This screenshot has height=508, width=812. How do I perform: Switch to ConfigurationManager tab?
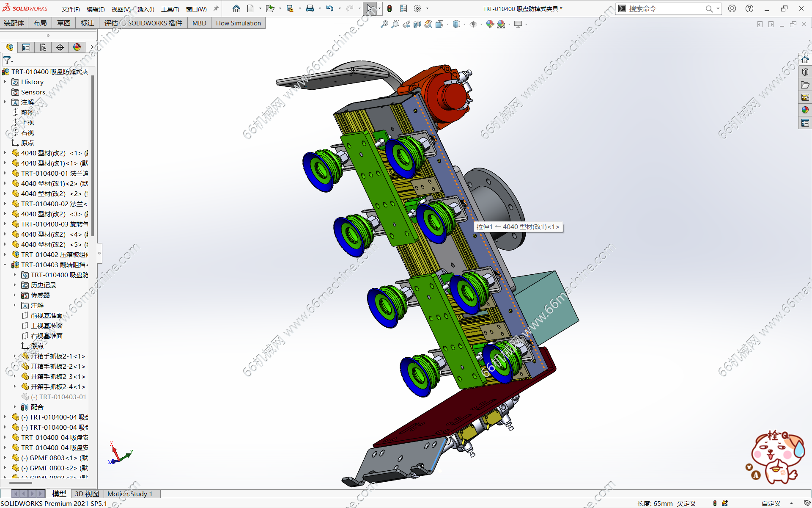click(43, 47)
